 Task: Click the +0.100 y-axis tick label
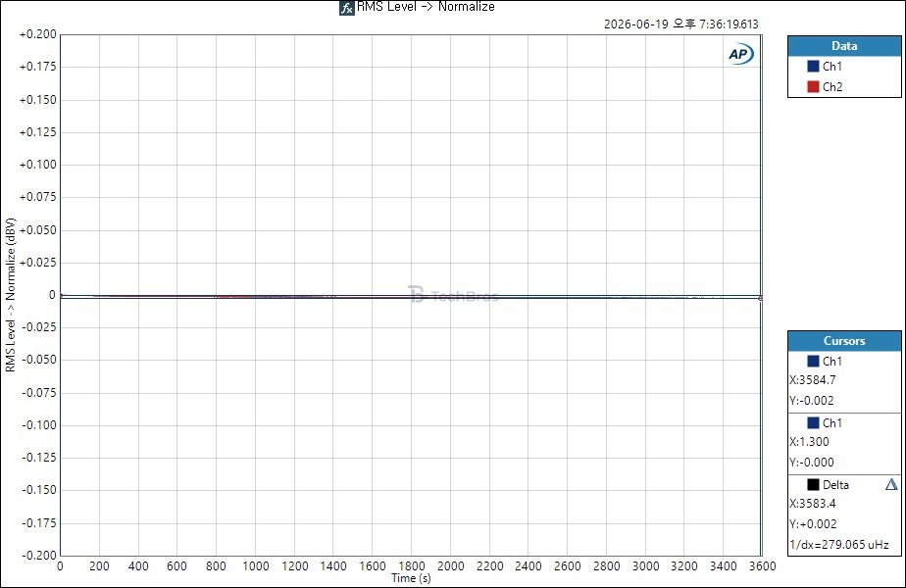pos(38,165)
